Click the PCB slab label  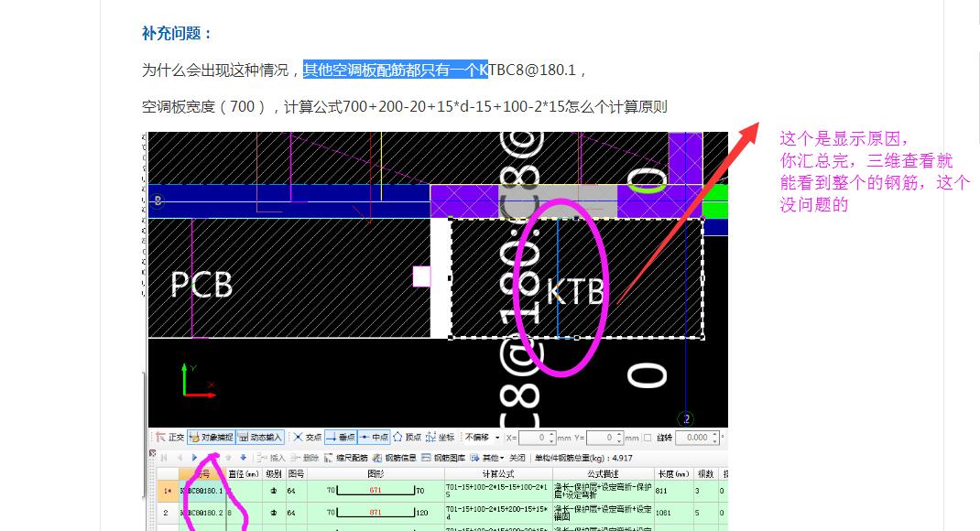pyautogui.click(x=201, y=285)
